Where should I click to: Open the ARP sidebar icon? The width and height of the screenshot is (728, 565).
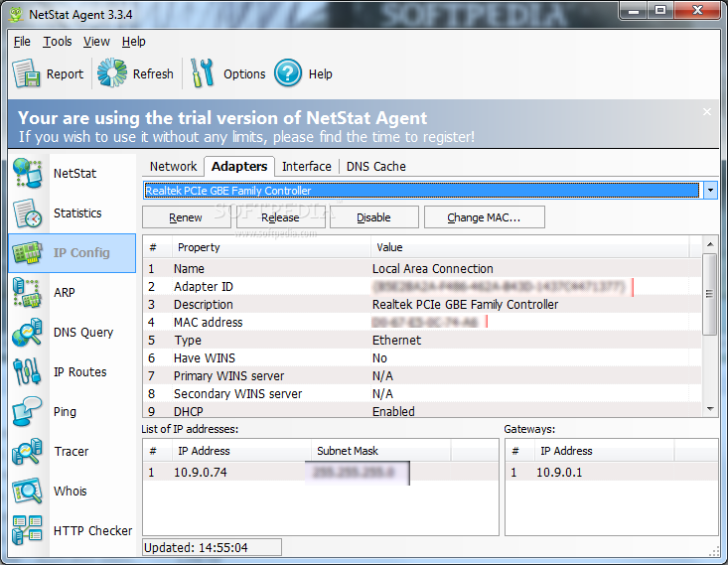pyautogui.click(x=28, y=293)
